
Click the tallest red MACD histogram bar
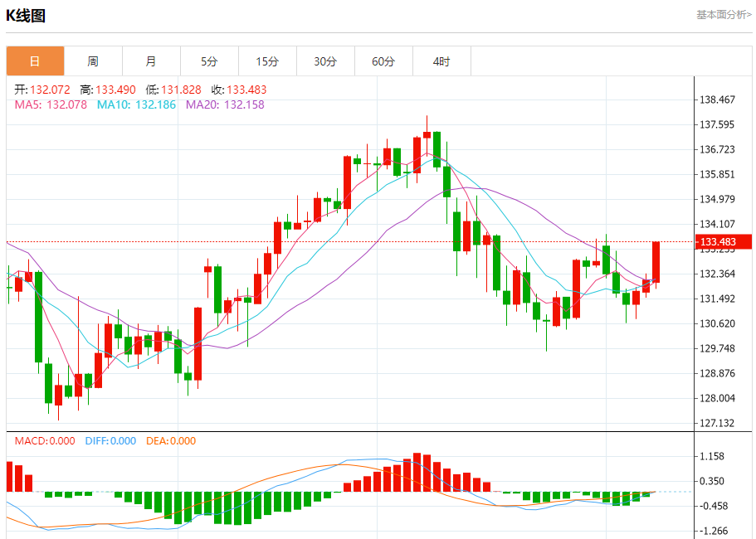click(x=417, y=472)
